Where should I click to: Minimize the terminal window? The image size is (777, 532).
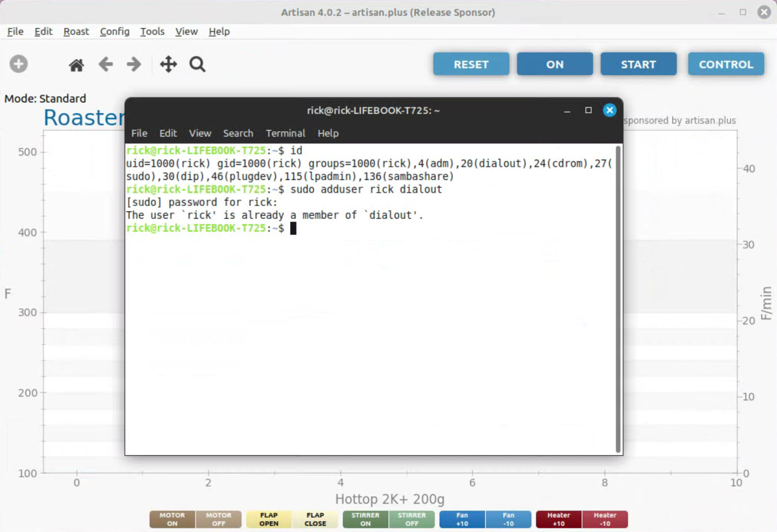pos(567,110)
